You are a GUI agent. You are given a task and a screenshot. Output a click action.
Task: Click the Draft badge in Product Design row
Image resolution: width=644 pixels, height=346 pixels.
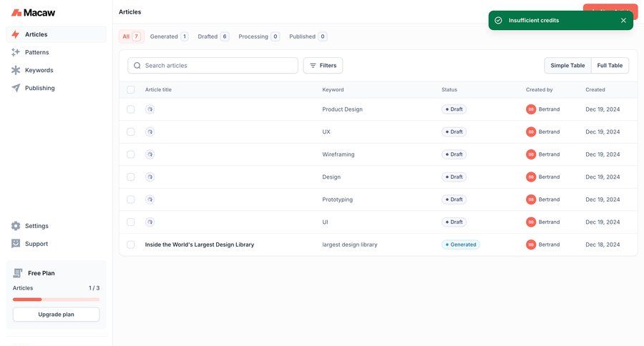(454, 109)
